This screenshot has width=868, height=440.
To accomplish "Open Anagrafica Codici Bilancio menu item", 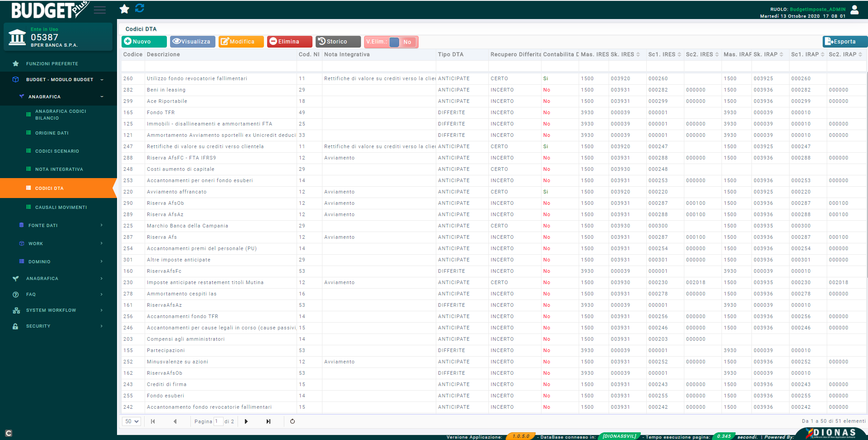I will tap(59, 115).
